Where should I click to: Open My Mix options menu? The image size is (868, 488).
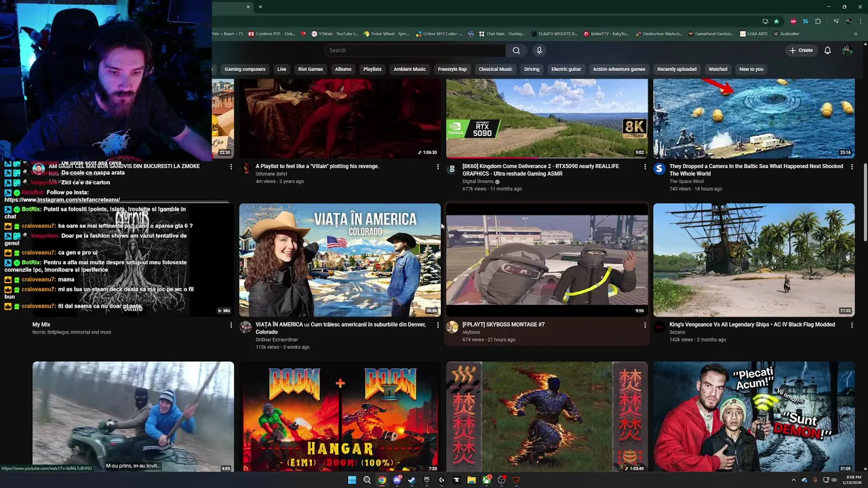(231, 325)
